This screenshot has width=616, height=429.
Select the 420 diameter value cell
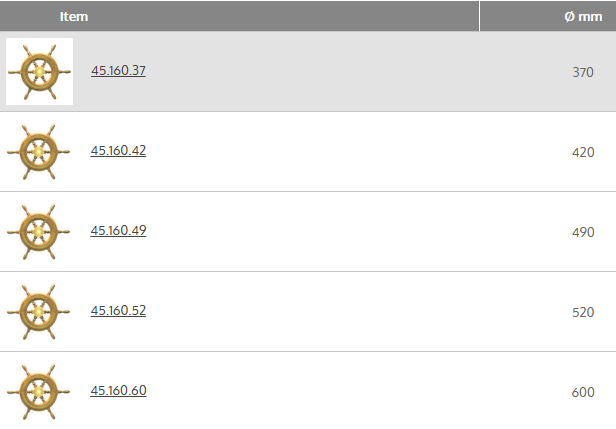(583, 153)
